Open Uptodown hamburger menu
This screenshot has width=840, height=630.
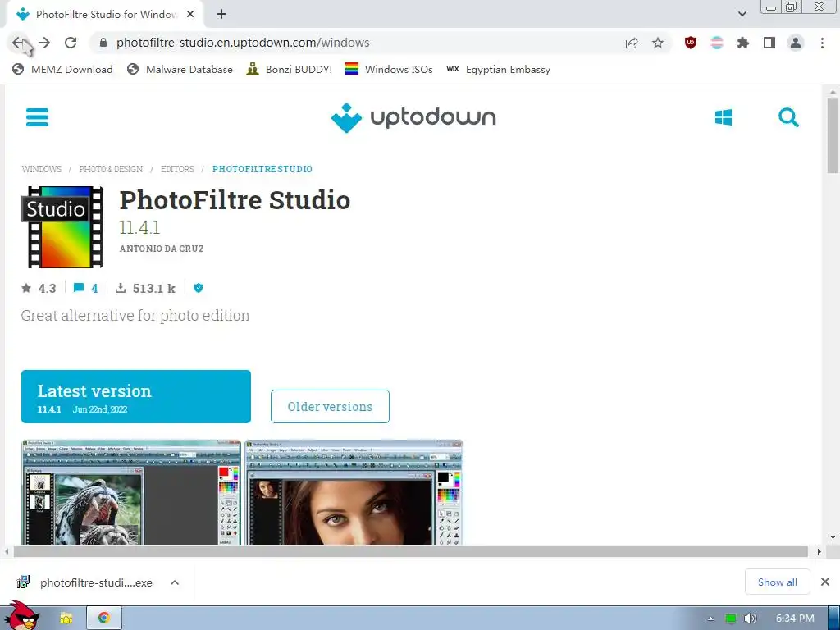click(x=38, y=117)
